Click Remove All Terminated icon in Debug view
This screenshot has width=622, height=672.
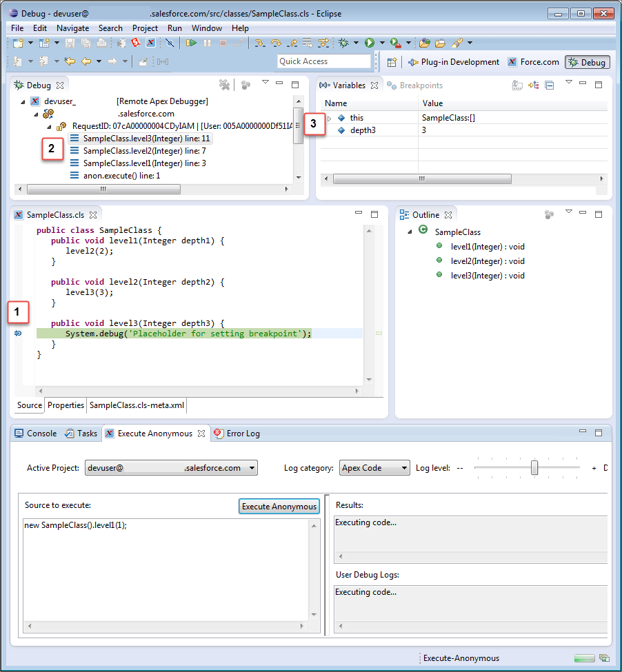click(x=224, y=85)
